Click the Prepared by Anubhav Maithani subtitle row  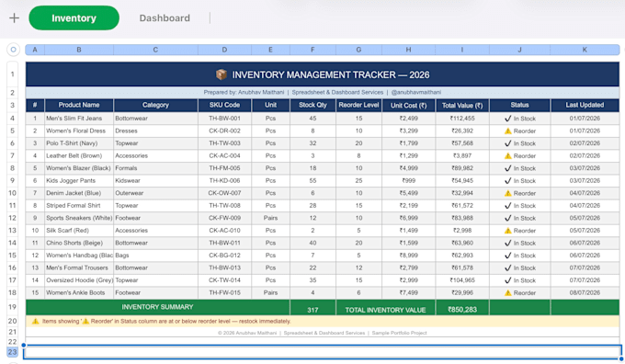(323, 92)
